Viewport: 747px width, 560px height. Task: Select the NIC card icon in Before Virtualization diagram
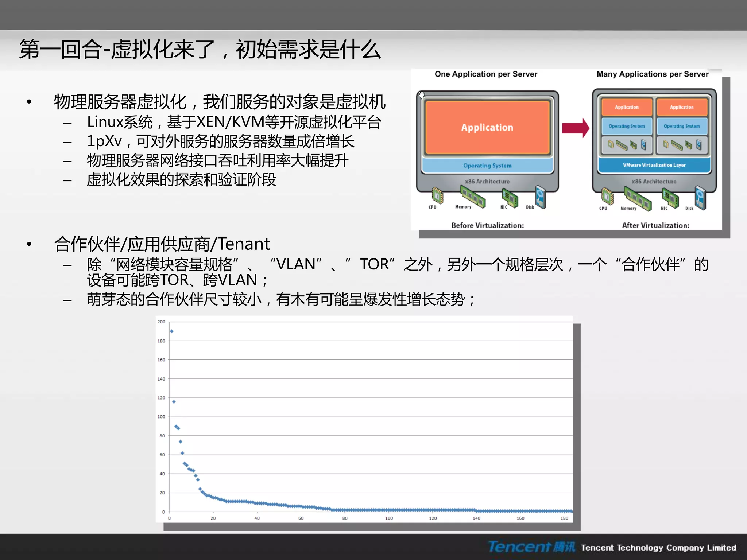pyautogui.click(x=510, y=198)
